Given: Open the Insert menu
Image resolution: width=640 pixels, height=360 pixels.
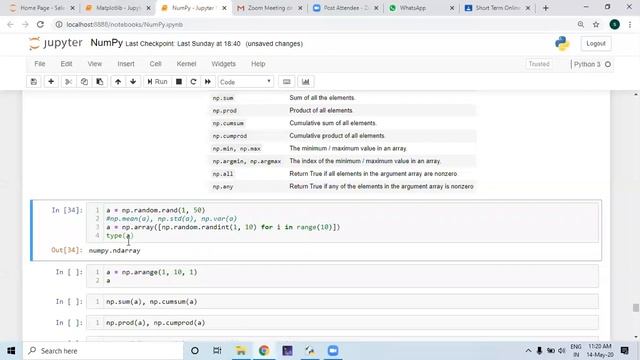Looking at the screenshot, I should point(126,64).
